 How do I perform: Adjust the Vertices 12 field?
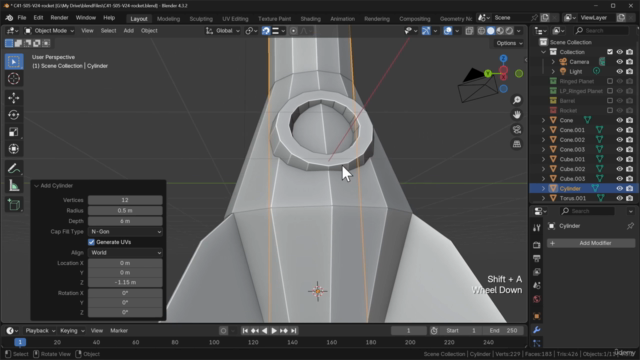click(x=125, y=200)
